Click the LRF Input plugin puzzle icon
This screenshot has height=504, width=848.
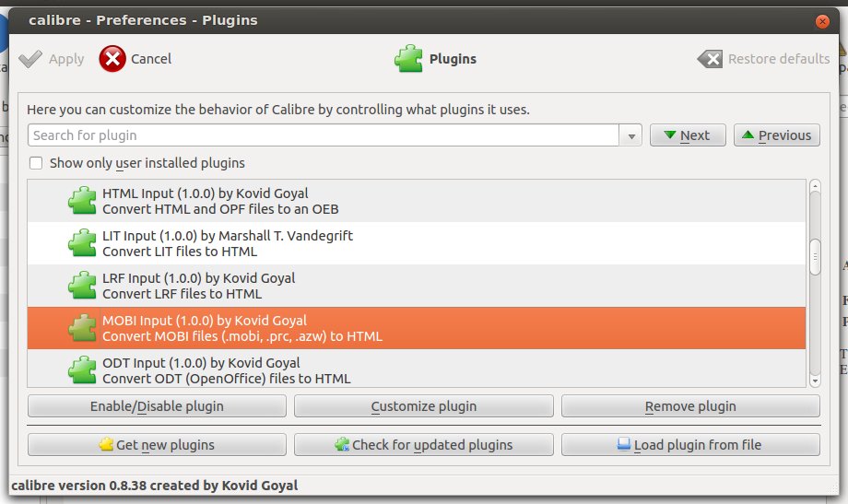[83, 286]
